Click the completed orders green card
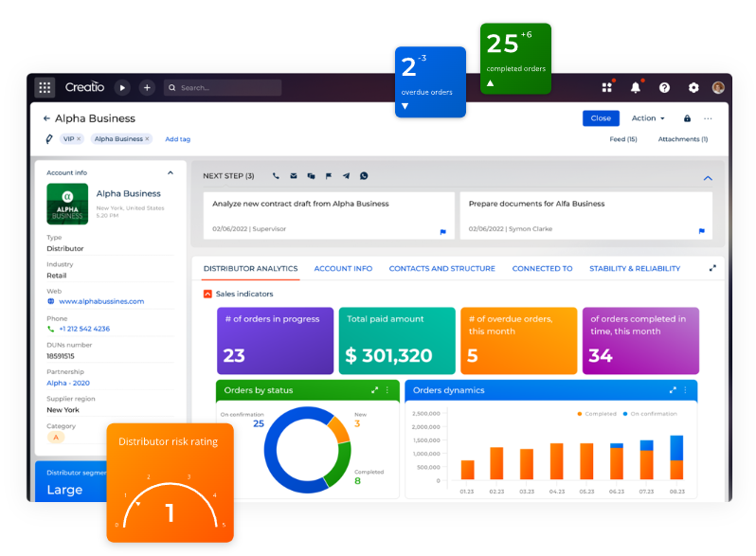Screen dimensions: 756x556 pos(516,59)
